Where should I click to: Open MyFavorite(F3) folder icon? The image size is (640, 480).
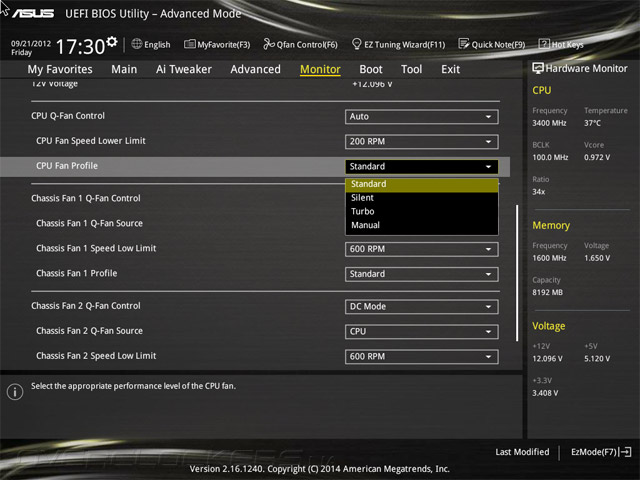click(189, 44)
